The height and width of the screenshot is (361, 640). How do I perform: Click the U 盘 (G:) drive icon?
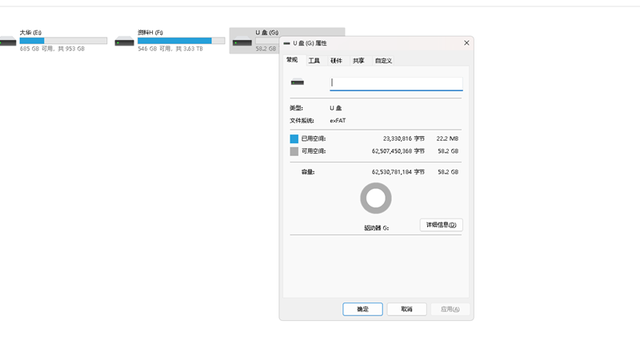tap(242, 41)
